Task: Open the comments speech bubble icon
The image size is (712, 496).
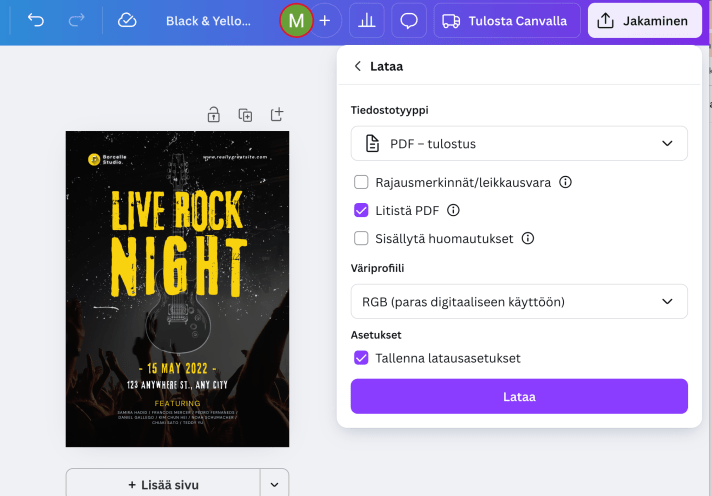Action: [408, 20]
